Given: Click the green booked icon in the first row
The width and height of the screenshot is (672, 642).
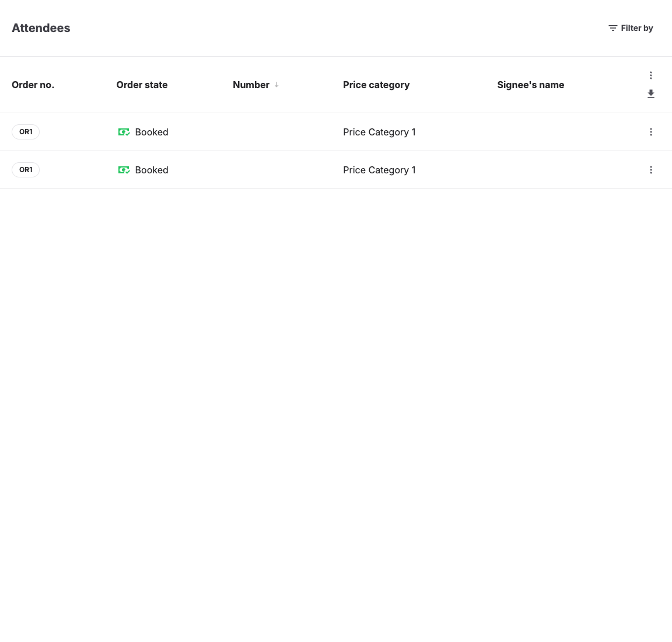Looking at the screenshot, I should [124, 132].
